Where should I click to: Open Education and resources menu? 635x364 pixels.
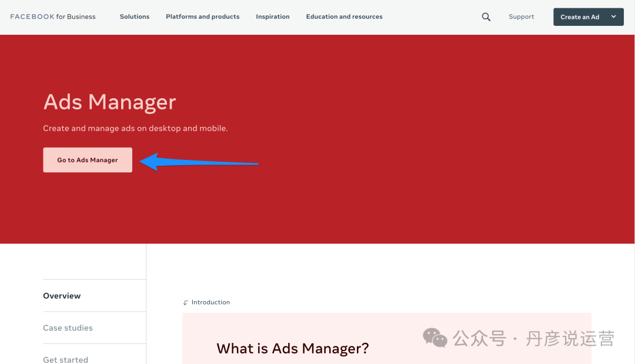(344, 16)
